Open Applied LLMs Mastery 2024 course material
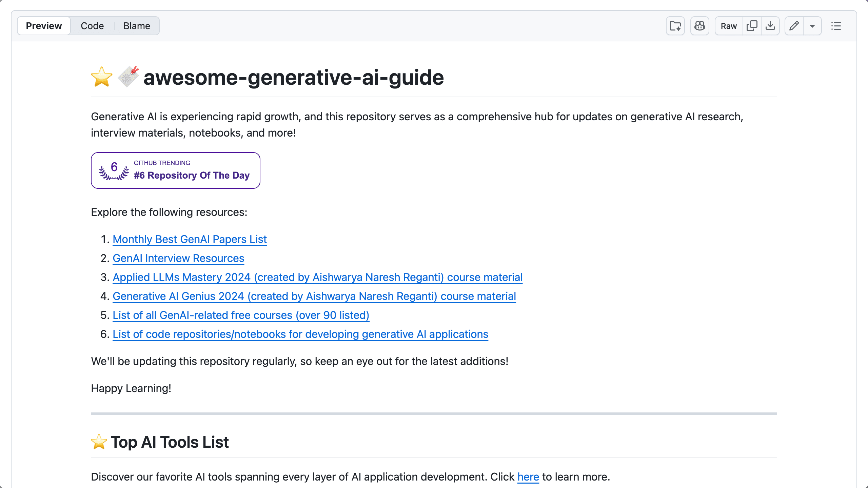This screenshot has width=868, height=488. coord(317,277)
